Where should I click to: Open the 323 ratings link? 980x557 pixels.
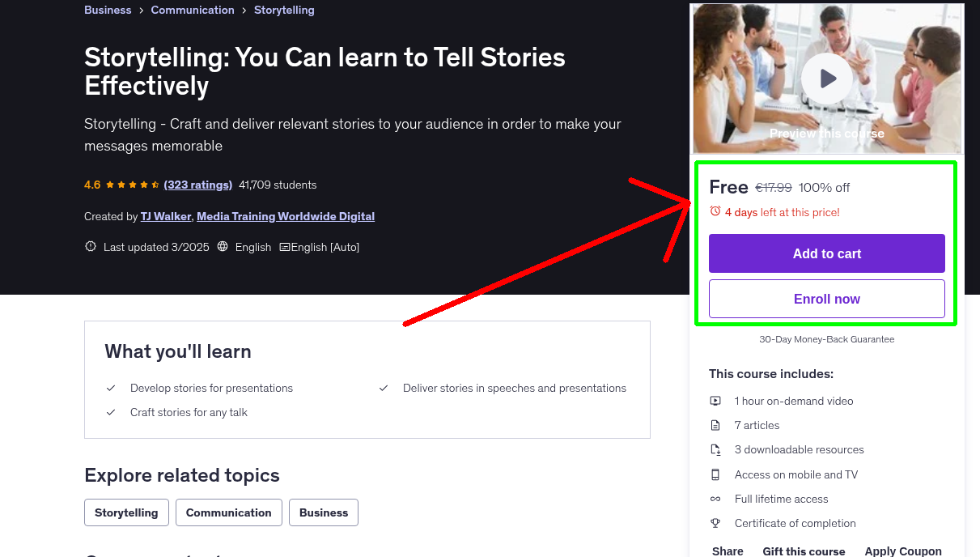tap(197, 185)
